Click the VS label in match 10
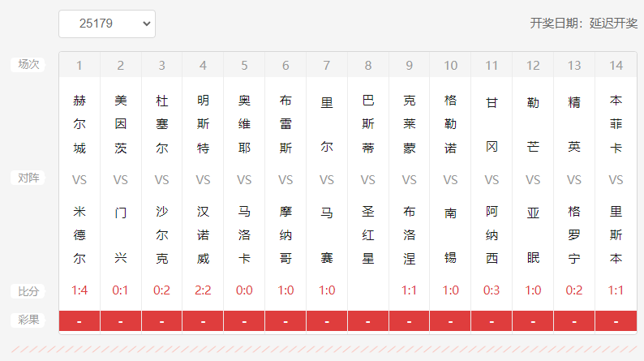Image resolution: width=644 pixels, height=361 pixels. pos(450,179)
